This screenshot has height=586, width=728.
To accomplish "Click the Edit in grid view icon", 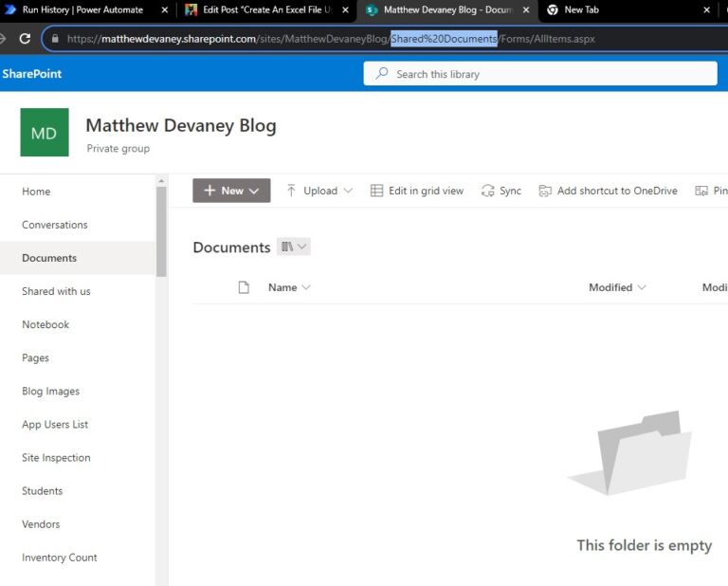I will click(376, 191).
